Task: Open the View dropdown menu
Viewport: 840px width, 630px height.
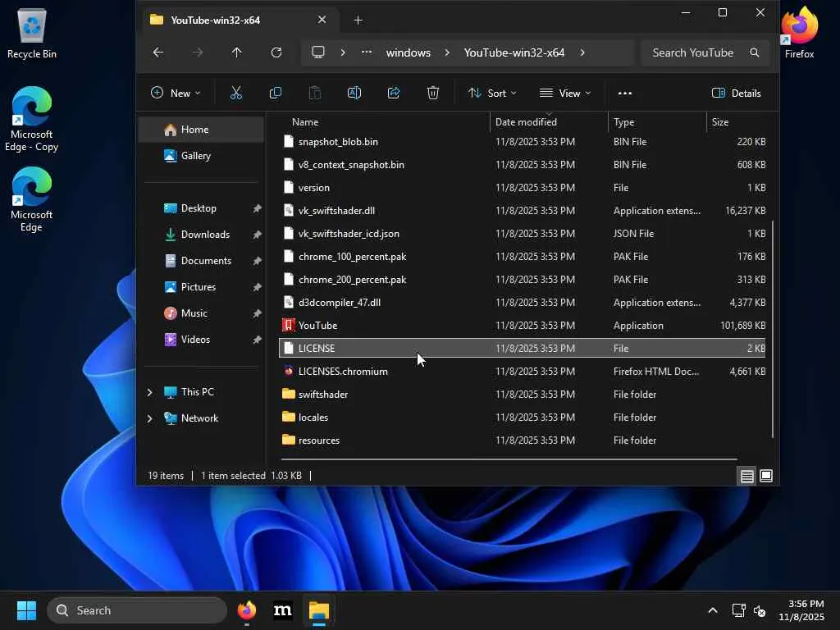Action: point(565,94)
